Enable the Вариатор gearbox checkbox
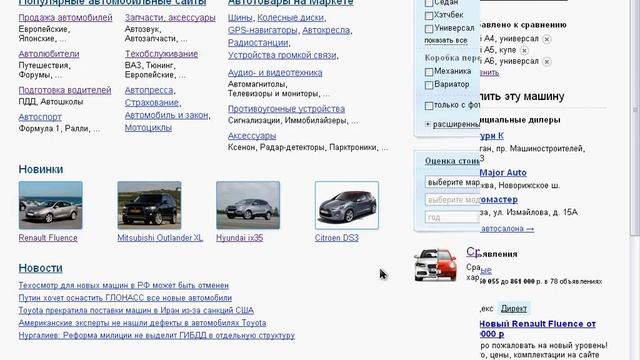Viewport: 640px width, 360px height. 429,85
